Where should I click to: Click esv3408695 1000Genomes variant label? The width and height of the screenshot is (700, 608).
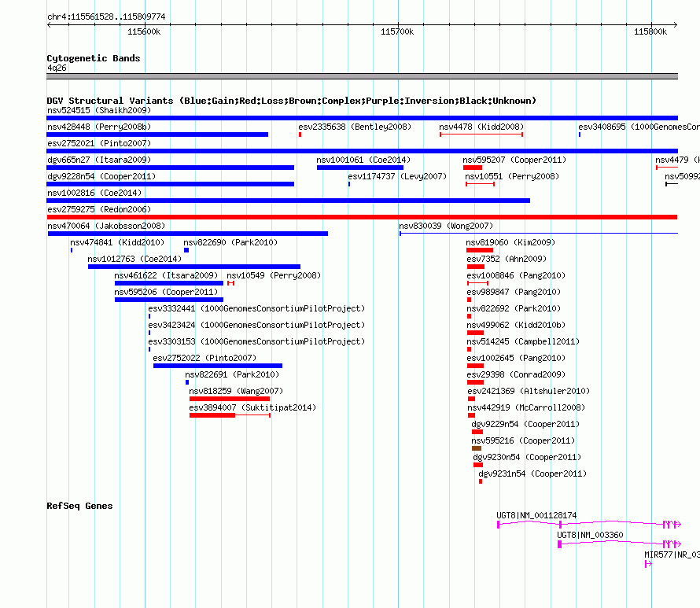(x=639, y=127)
